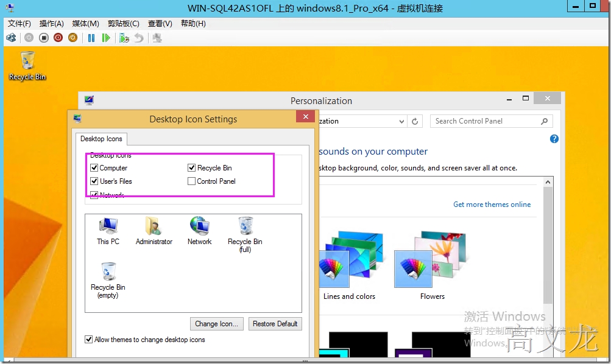Click the Search Control Panel magnifier icon
Screen dimensions: 611x364
(x=545, y=121)
